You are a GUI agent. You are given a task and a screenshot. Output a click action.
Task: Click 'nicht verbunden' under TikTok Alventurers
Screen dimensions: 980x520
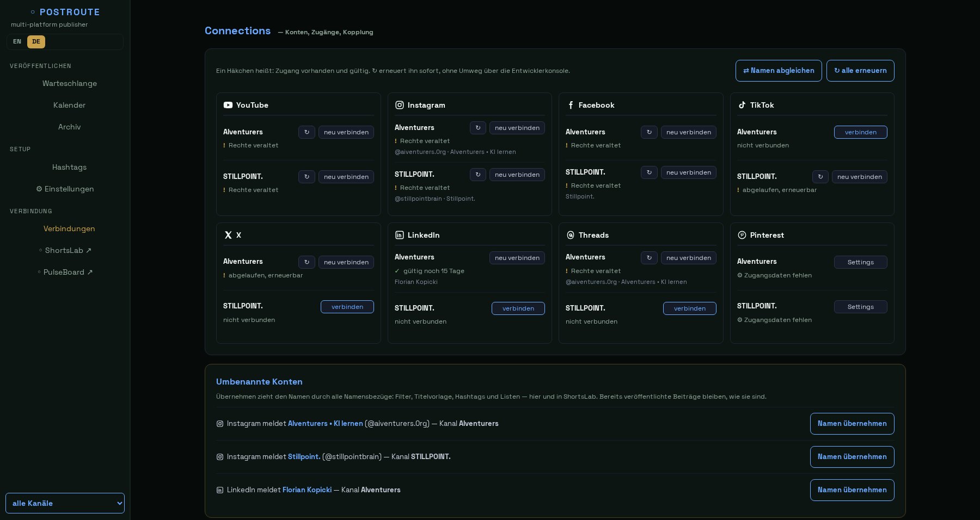(x=763, y=145)
